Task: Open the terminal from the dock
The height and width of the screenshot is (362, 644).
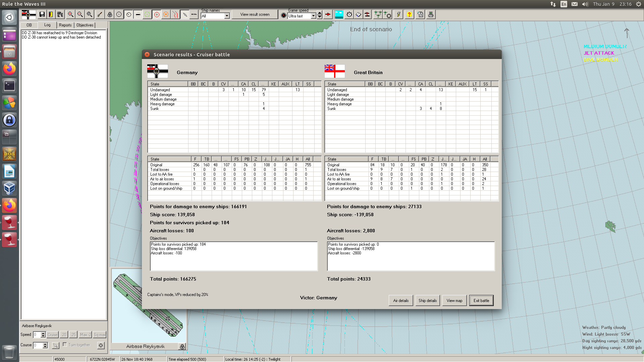Action: (9, 85)
